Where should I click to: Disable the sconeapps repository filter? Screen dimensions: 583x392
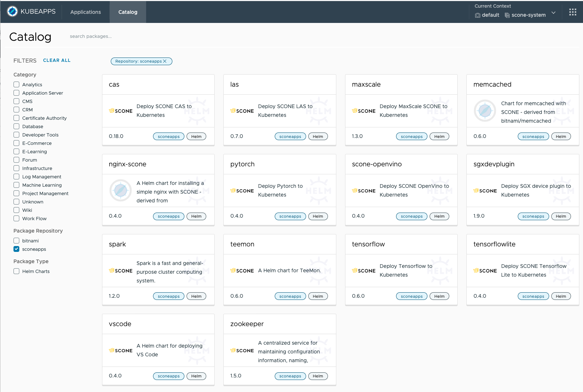coord(16,249)
